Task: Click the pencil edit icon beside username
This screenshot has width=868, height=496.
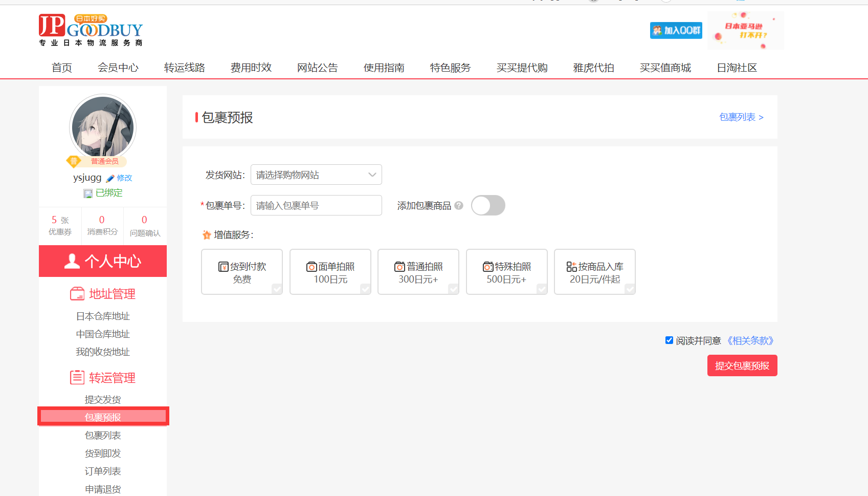Action: (110, 178)
